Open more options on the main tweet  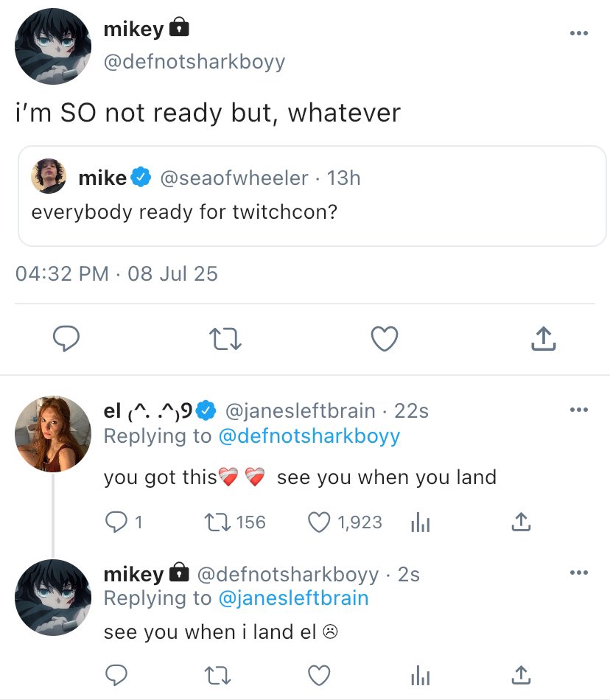tap(579, 33)
